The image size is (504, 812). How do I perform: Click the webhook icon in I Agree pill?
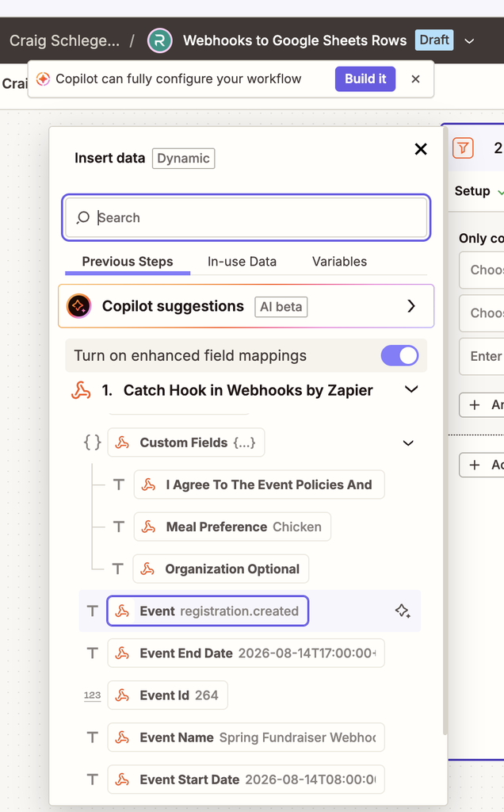(148, 485)
